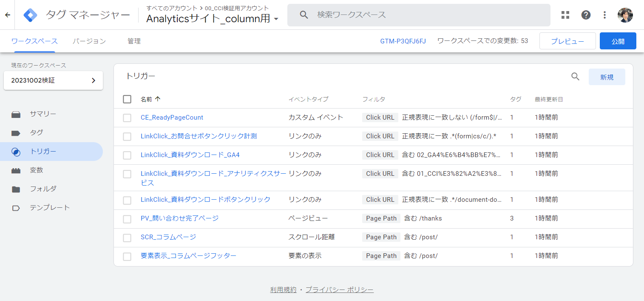The image size is (644, 301).
Task: Click the back arrow icon
Action: coord(7,15)
